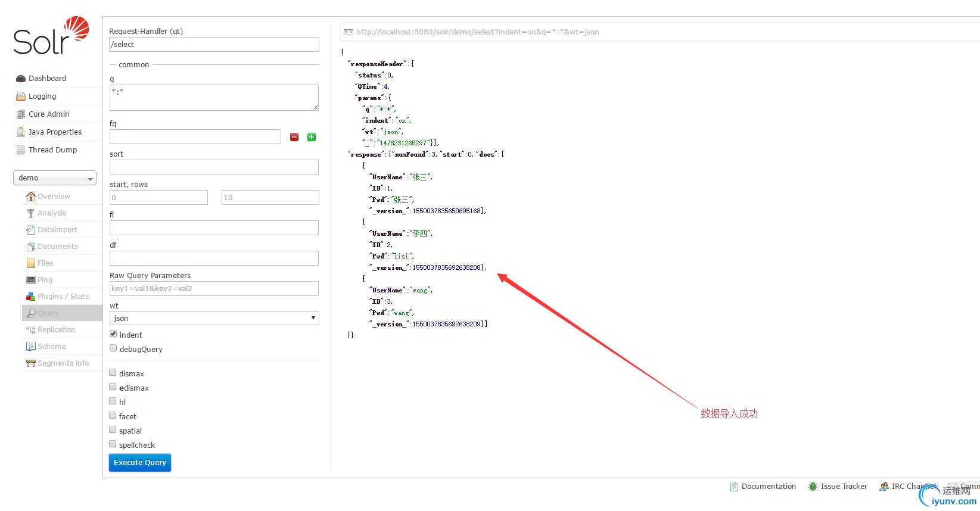The height and width of the screenshot is (511, 980).
Task: Open the demo core selector dropdown
Action: [x=55, y=178]
